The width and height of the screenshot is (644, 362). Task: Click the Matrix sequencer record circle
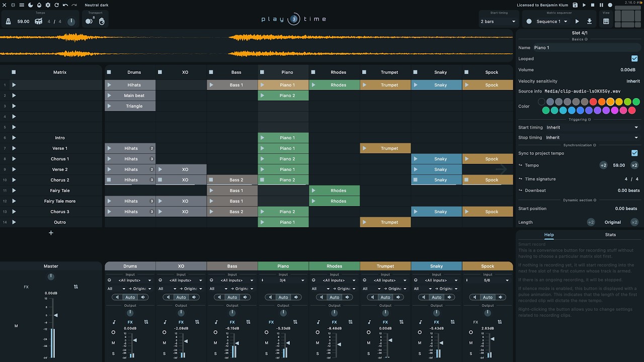point(529,22)
